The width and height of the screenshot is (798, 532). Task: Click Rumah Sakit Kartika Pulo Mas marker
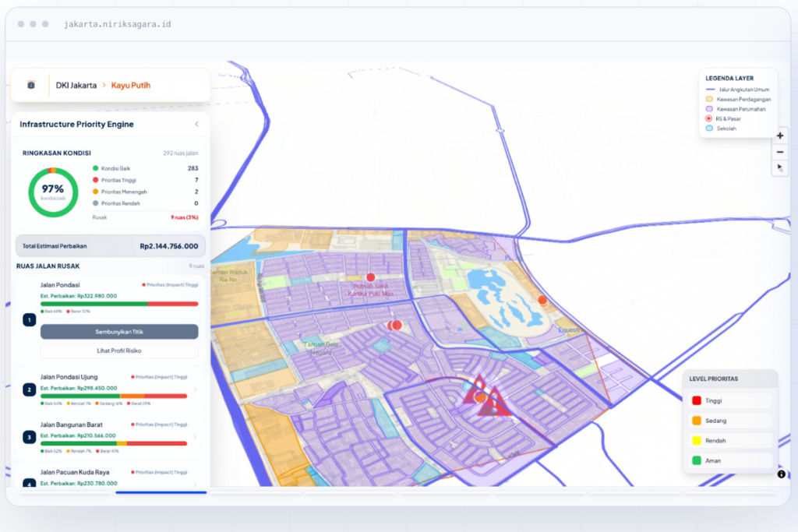point(370,277)
